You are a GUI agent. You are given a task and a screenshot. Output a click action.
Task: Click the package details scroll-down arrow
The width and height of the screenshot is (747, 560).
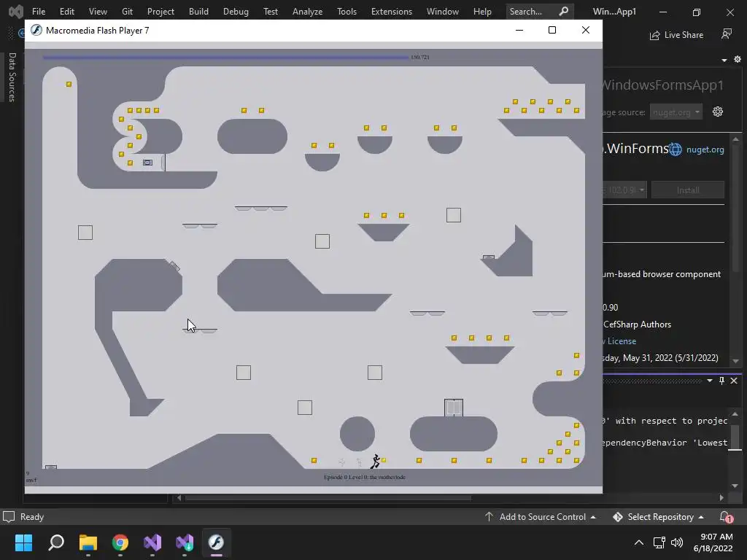pyautogui.click(x=735, y=361)
